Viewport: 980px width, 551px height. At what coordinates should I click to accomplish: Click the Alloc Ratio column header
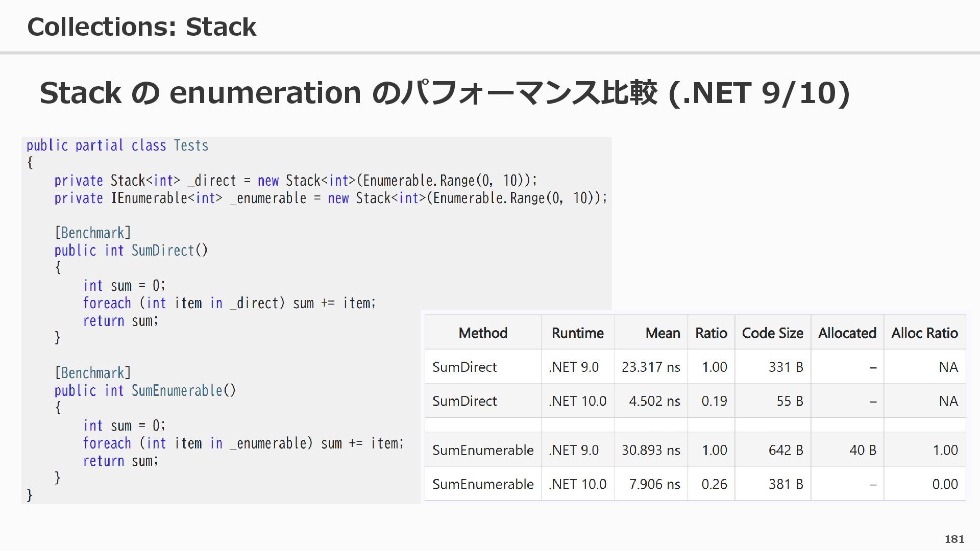pos(924,333)
